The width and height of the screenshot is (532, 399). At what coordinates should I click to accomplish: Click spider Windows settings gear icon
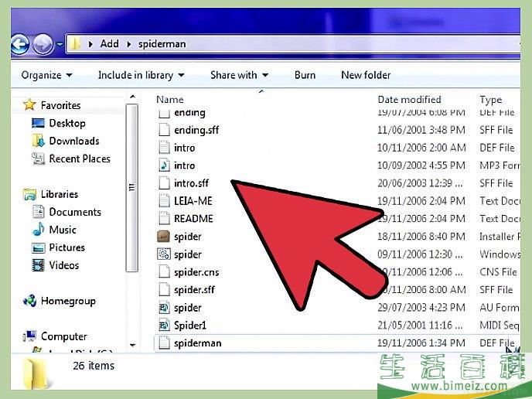[164, 254]
